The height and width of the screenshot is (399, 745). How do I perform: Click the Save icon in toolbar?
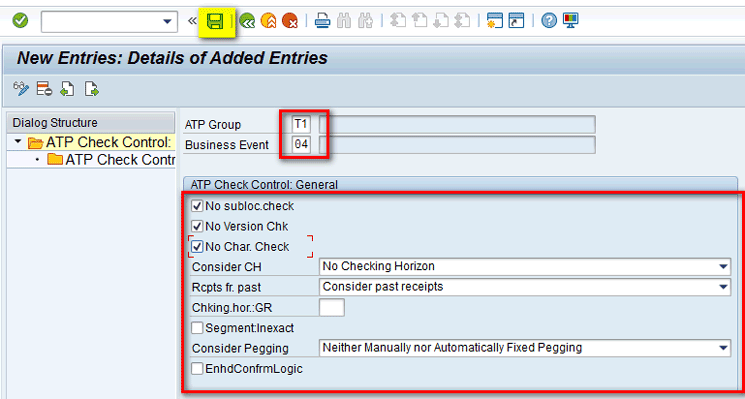click(216, 21)
